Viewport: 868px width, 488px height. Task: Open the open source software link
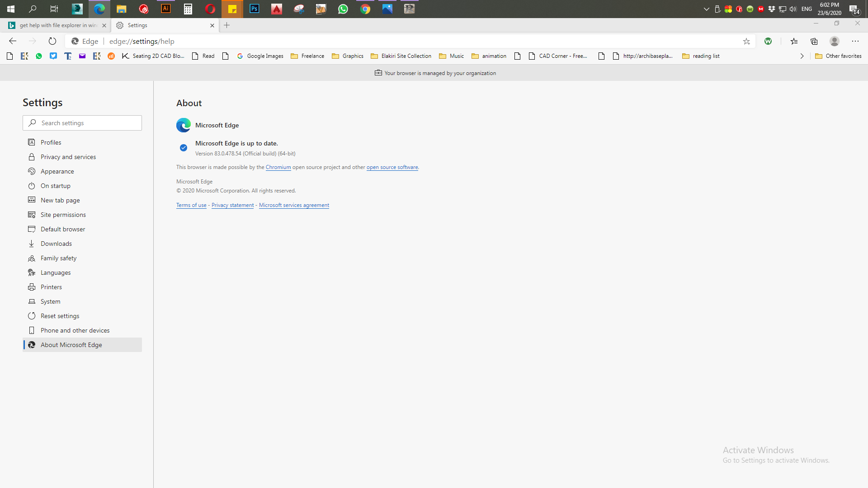pyautogui.click(x=392, y=167)
